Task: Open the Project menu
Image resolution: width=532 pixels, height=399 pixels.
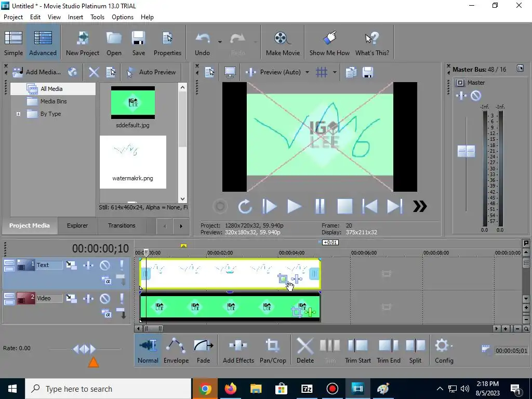Action: click(x=13, y=17)
